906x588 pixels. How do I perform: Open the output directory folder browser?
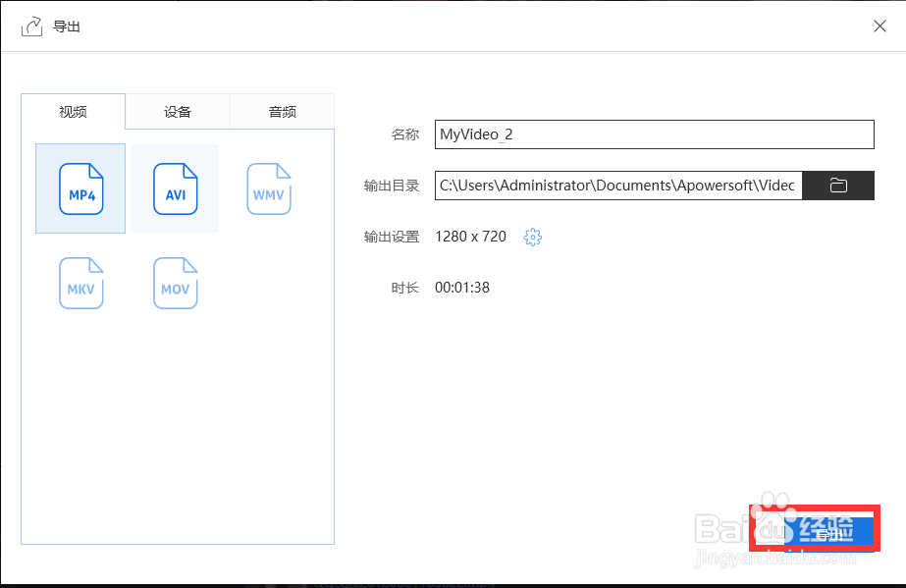[839, 185]
